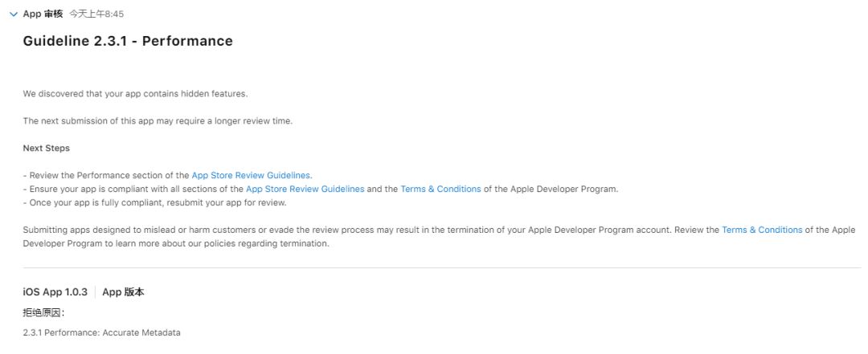Click the 今天上午8:45 timestamp
This screenshot has height=354, width=868.
96,14
